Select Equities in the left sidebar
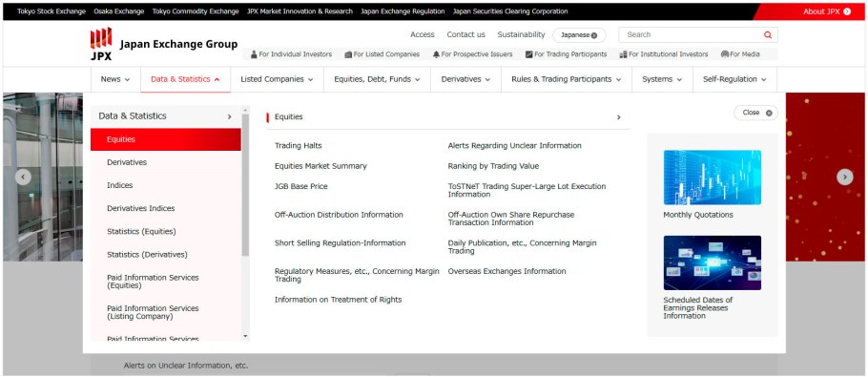This screenshot has width=868, height=377. click(x=166, y=139)
